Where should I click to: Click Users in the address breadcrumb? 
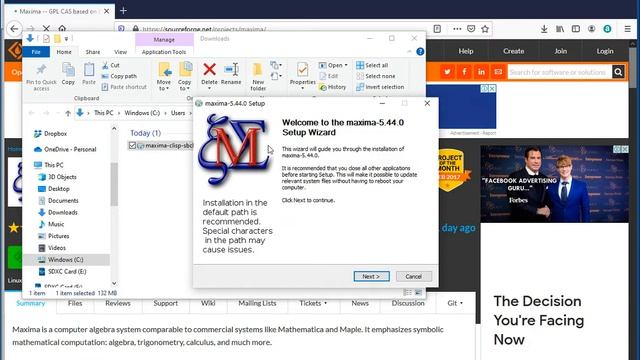(x=178, y=113)
